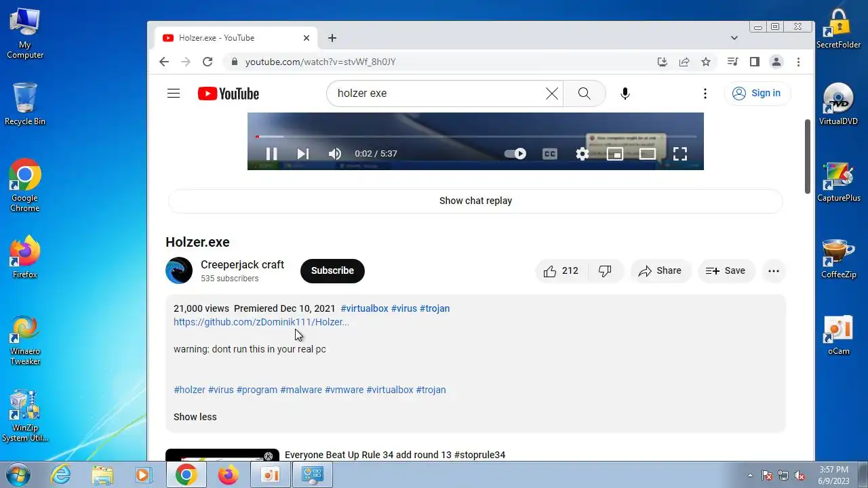Pause the video
868x488 pixels.
pos(271,154)
